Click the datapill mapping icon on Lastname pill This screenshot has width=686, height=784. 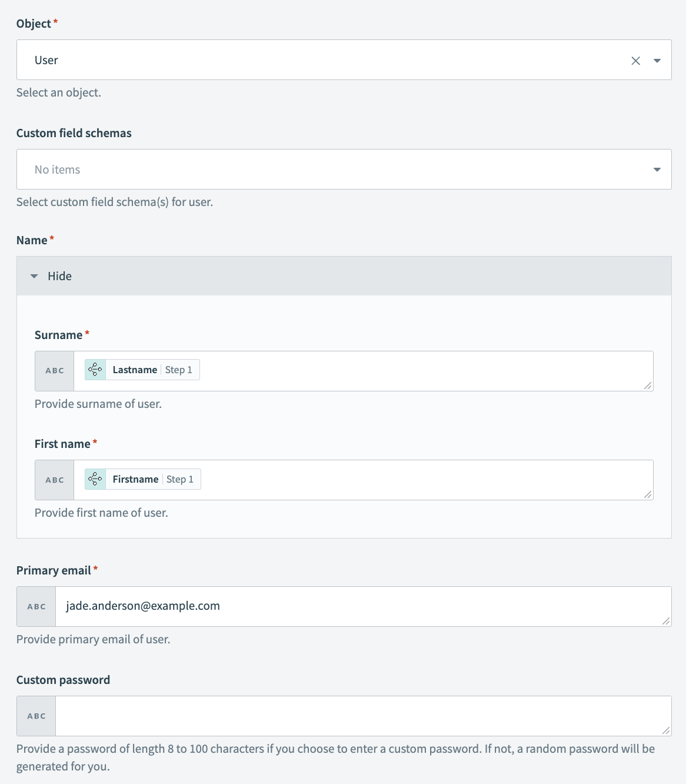coord(94,370)
